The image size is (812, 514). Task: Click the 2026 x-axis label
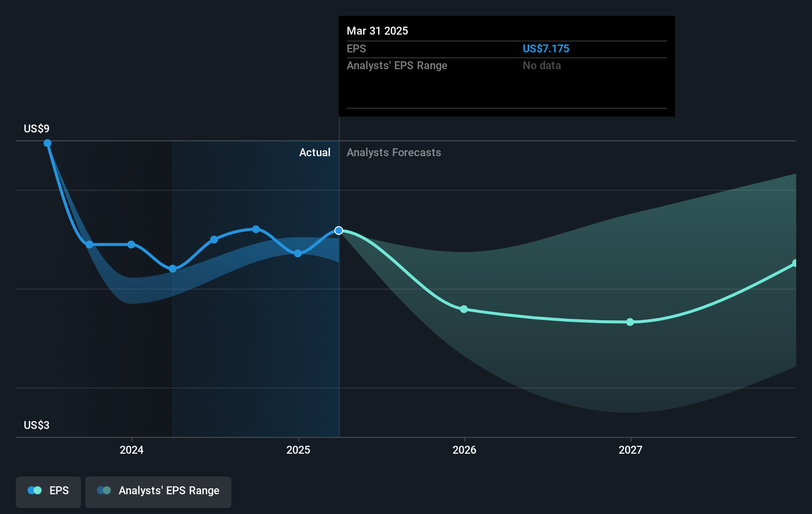click(x=464, y=450)
